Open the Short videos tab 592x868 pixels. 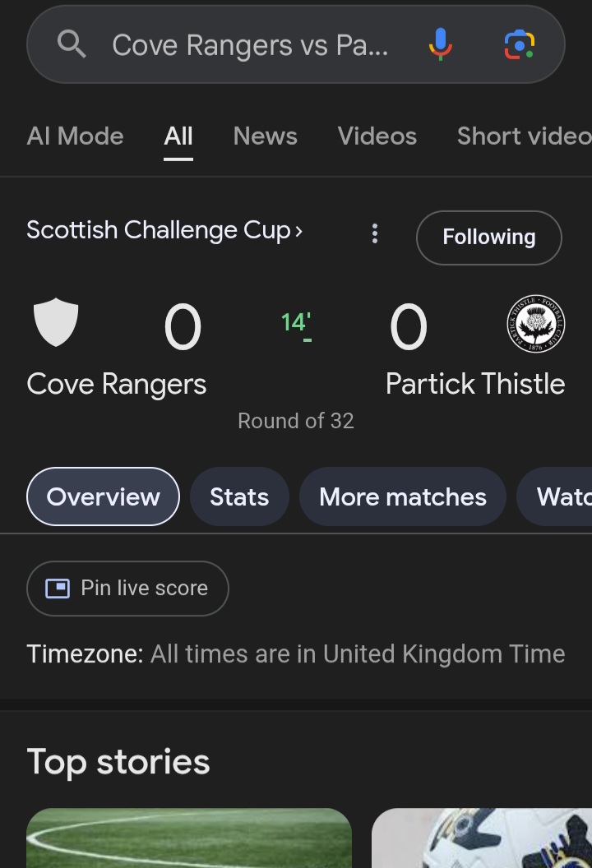[524, 136]
